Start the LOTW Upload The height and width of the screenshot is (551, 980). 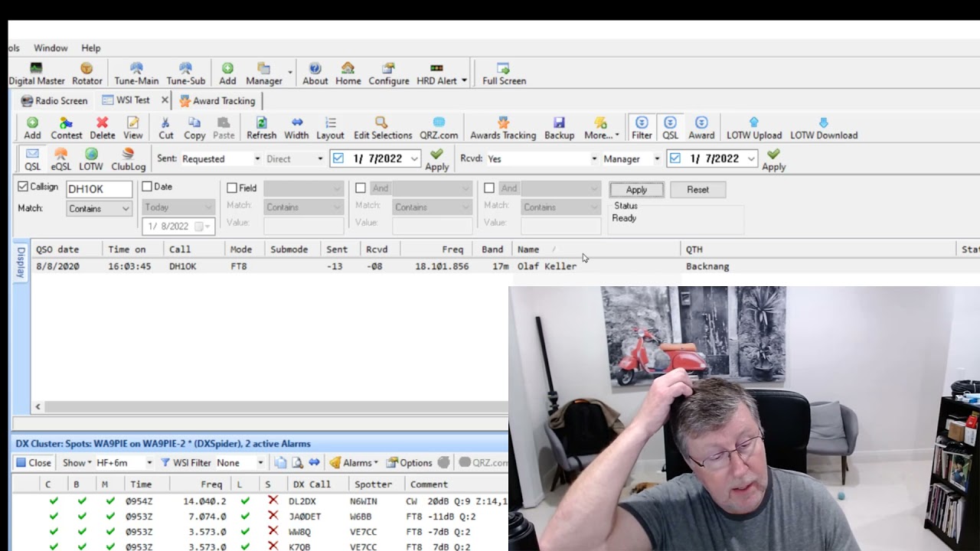(754, 128)
